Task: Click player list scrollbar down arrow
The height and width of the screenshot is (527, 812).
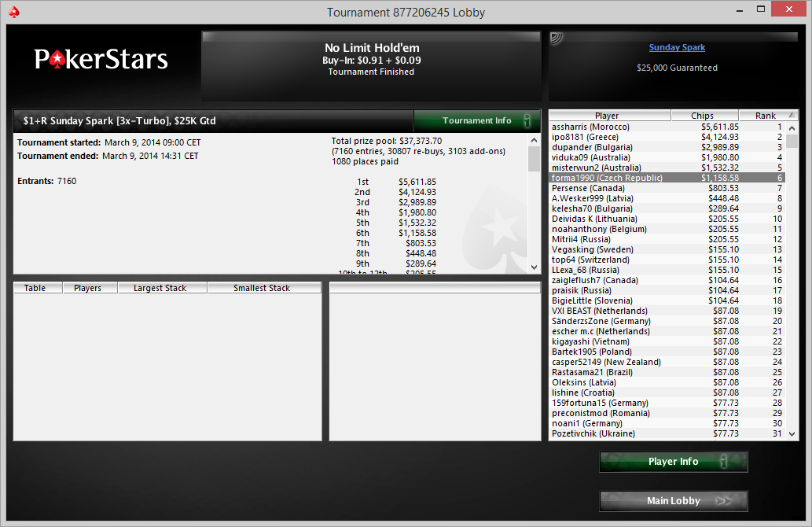Action: point(792,433)
